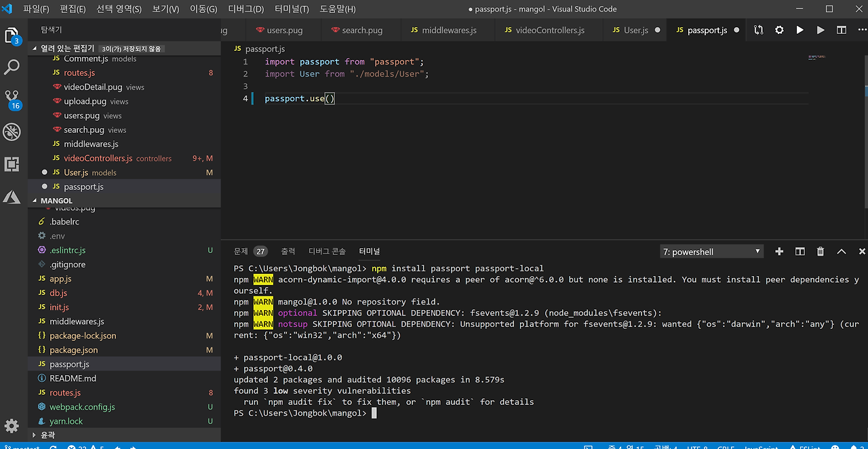868x449 pixels.
Task: Click the split editor icon
Action: click(841, 31)
